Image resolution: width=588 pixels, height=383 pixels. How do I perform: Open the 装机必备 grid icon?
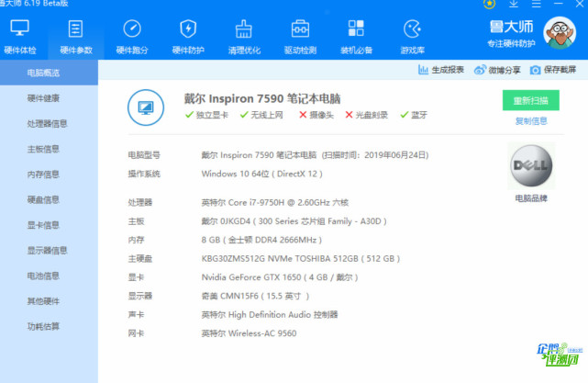356,28
